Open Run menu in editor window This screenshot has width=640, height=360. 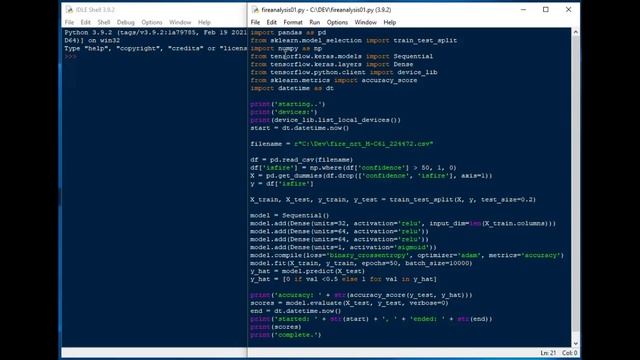[315, 22]
